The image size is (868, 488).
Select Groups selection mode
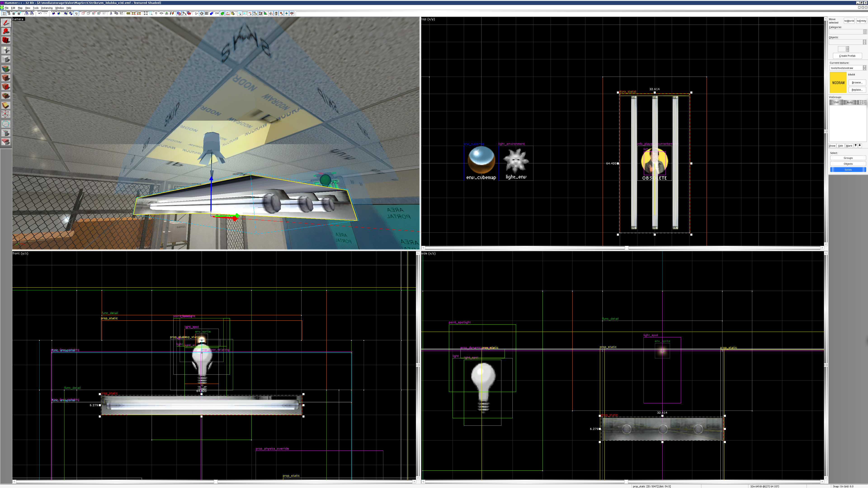[x=848, y=158]
